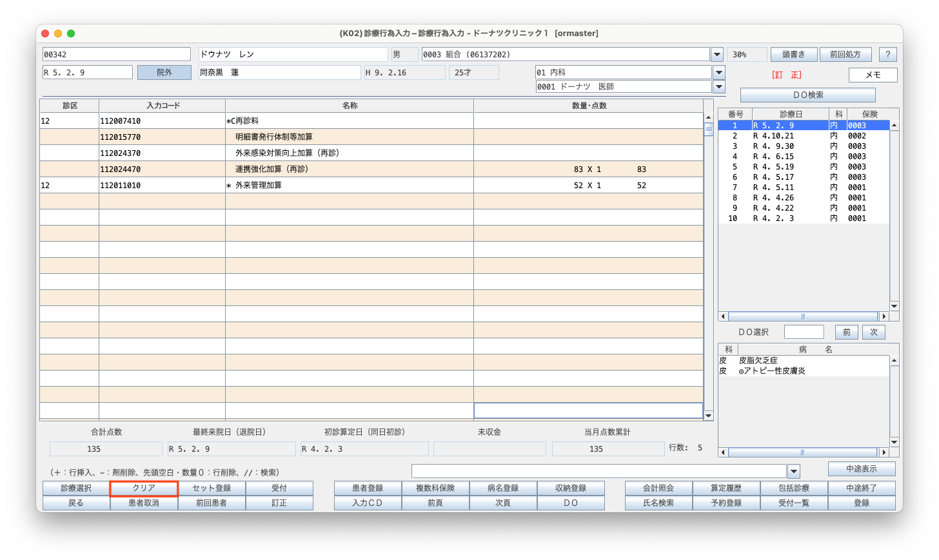Open 患者登録

tap(368, 488)
